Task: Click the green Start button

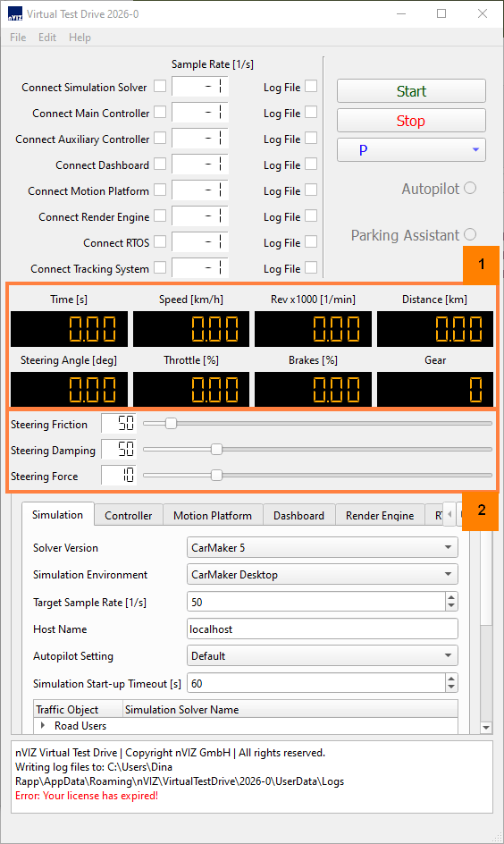Action: 411,91
